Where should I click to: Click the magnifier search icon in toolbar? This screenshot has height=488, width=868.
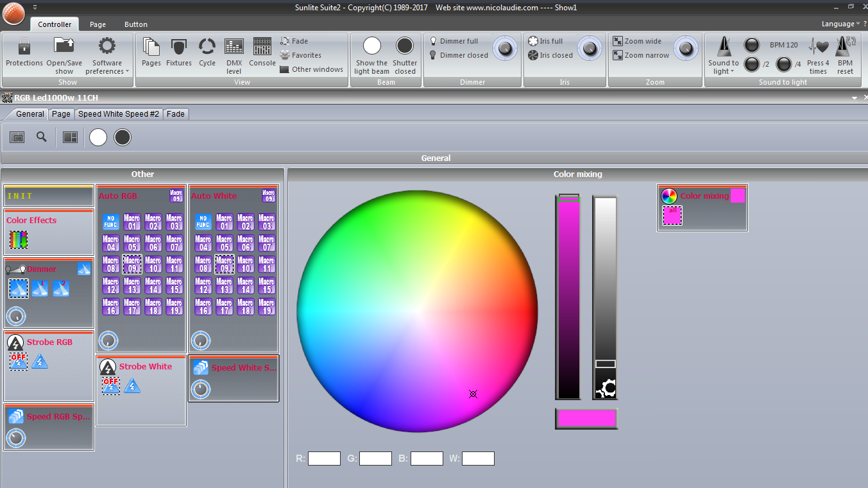(42, 137)
